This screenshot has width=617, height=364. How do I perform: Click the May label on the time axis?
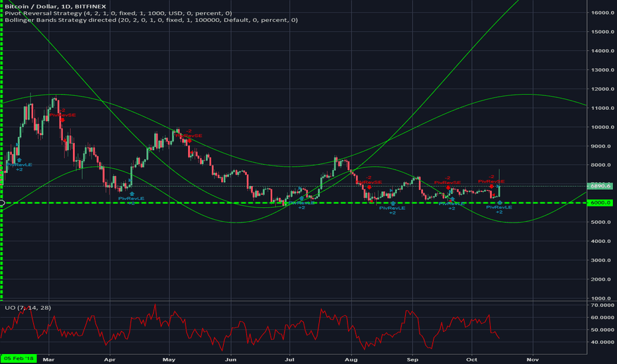pos(169,359)
